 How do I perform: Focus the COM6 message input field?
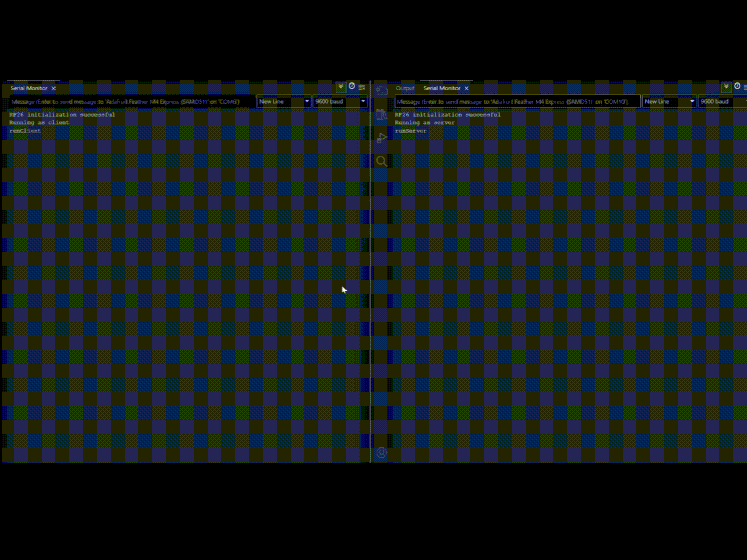tap(132, 102)
